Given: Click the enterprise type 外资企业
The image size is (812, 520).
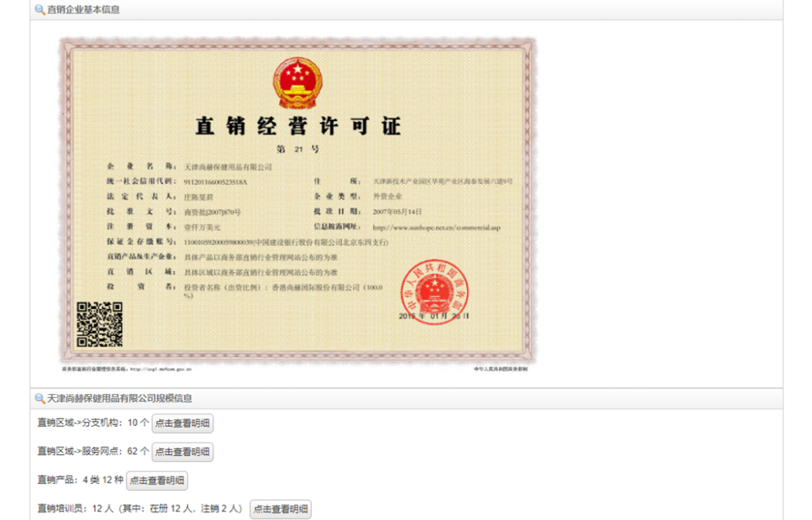Looking at the screenshot, I should (387, 196).
